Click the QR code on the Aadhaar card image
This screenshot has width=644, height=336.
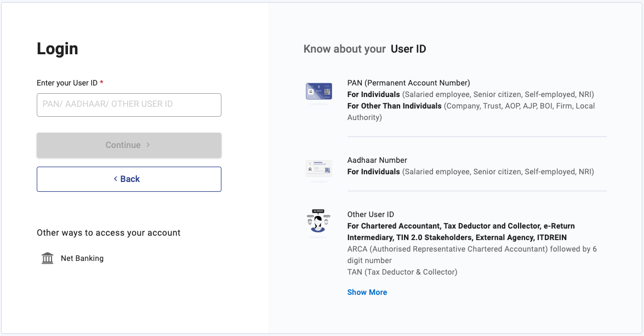click(x=327, y=169)
